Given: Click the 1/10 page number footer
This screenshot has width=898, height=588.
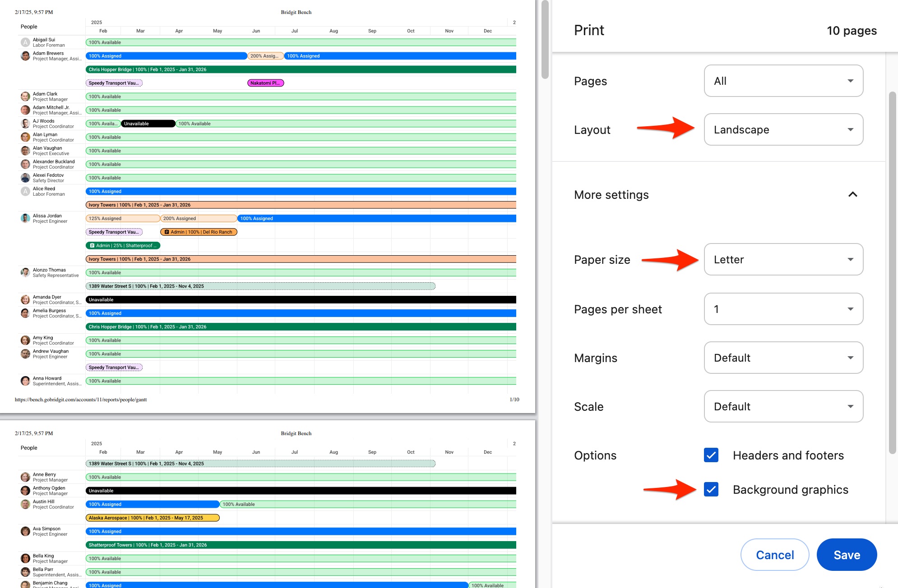Looking at the screenshot, I should click(x=514, y=400).
